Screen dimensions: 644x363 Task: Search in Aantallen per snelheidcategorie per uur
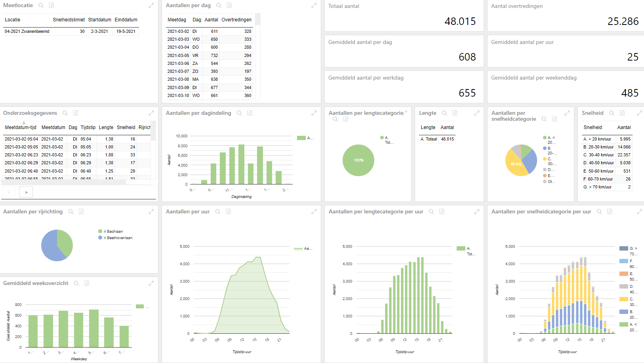click(599, 212)
